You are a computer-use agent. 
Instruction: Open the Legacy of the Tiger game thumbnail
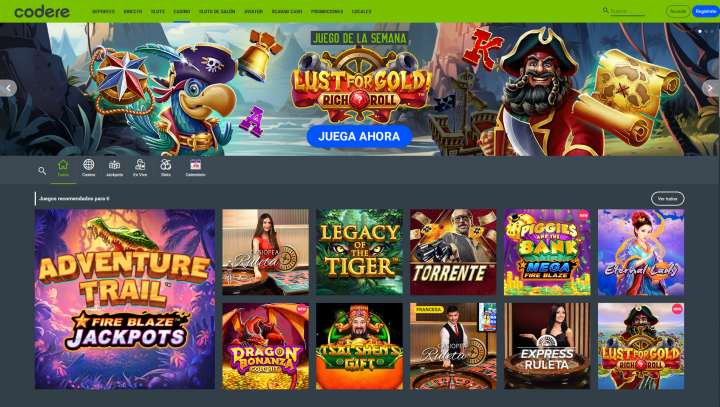pyautogui.click(x=359, y=252)
